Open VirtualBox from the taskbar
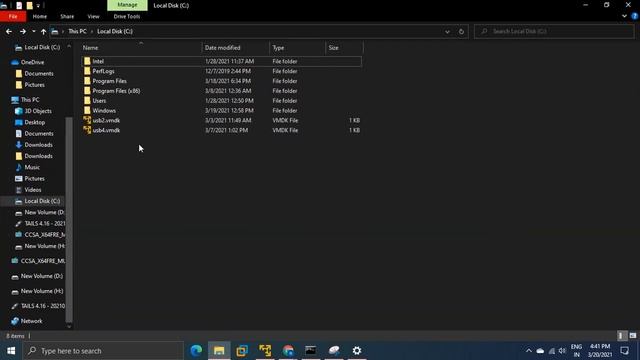The image size is (640, 360). pyautogui.click(x=242, y=351)
